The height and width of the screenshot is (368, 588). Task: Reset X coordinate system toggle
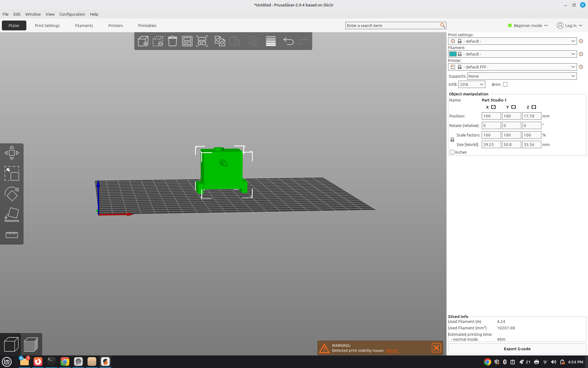493,107
